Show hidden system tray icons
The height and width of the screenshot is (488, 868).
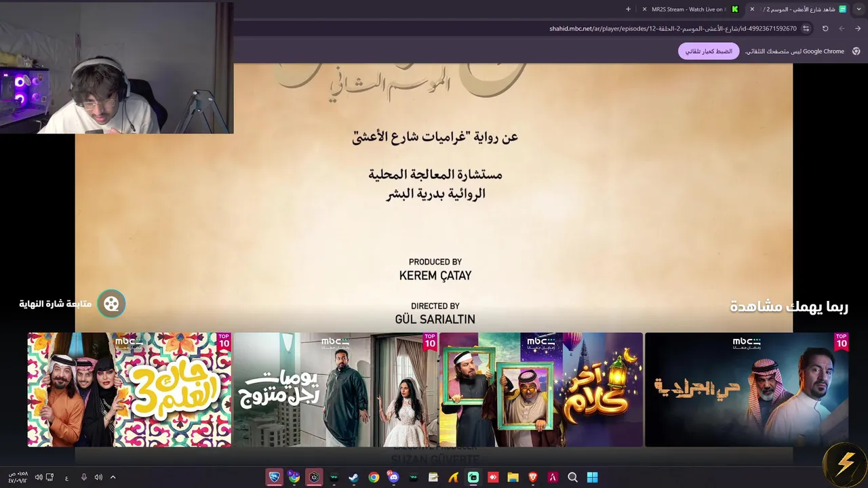113,477
